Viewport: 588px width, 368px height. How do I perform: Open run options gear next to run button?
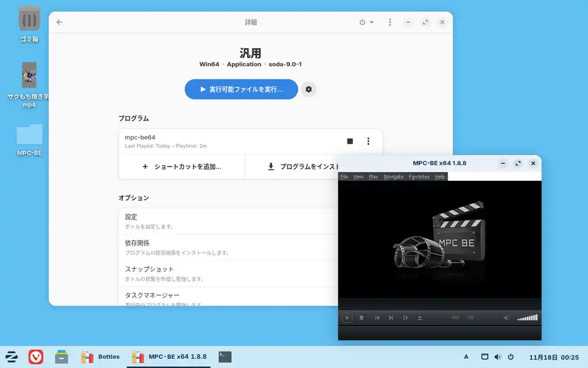(x=309, y=89)
